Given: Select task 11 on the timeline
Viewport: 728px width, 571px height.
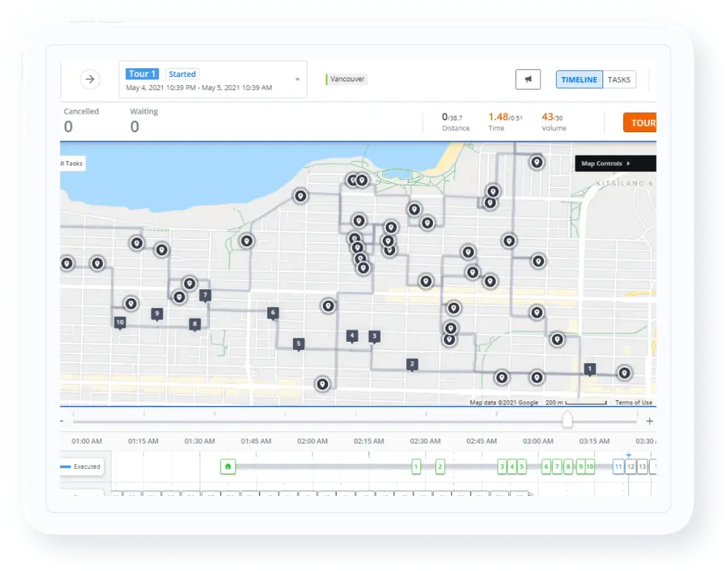Looking at the screenshot, I should (618, 467).
